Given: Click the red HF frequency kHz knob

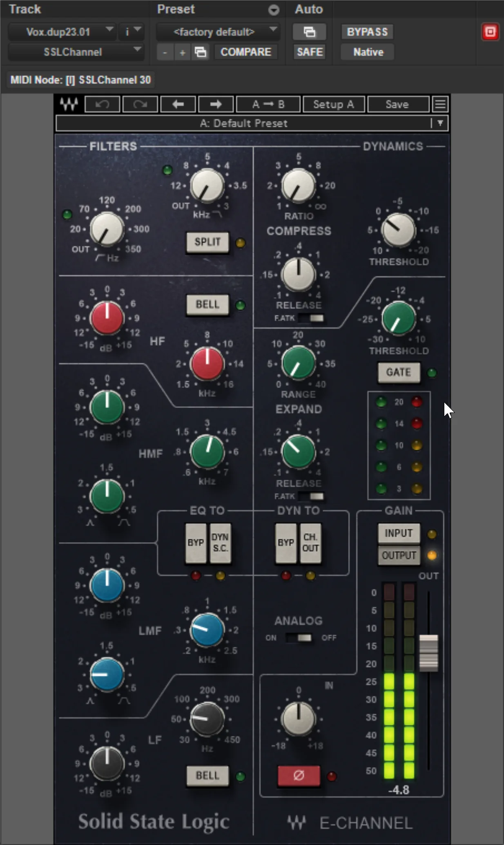Looking at the screenshot, I should (x=207, y=363).
